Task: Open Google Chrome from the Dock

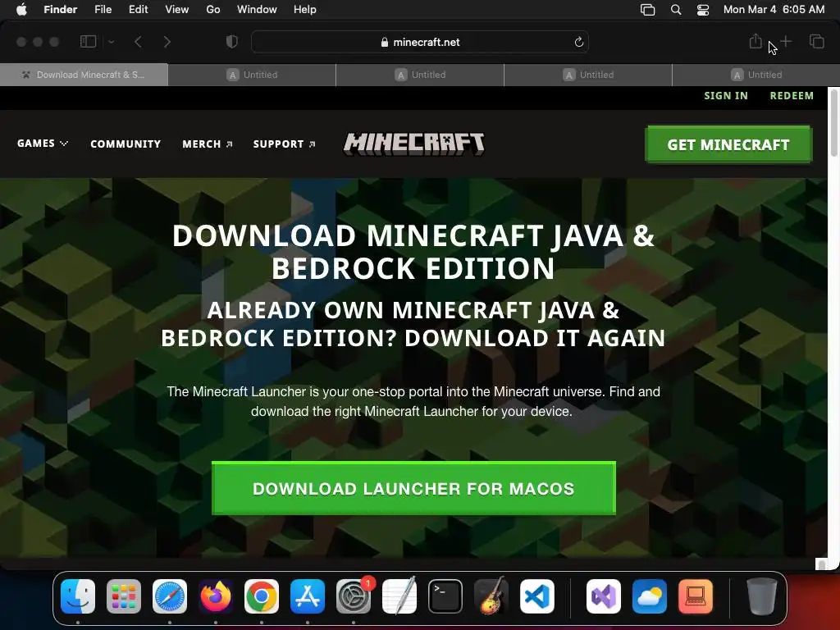Action: pyautogui.click(x=262, y=596)
